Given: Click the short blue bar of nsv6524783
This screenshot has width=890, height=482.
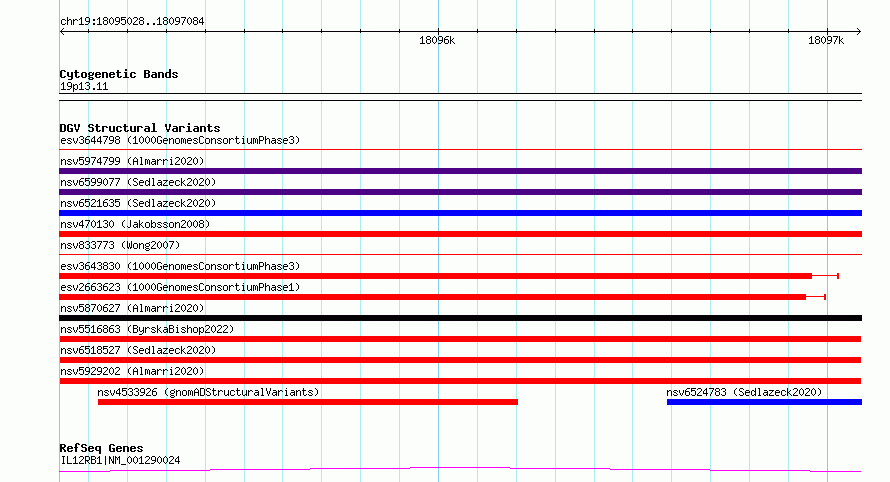Looking at the screenshot, I should tap(764, 402).
